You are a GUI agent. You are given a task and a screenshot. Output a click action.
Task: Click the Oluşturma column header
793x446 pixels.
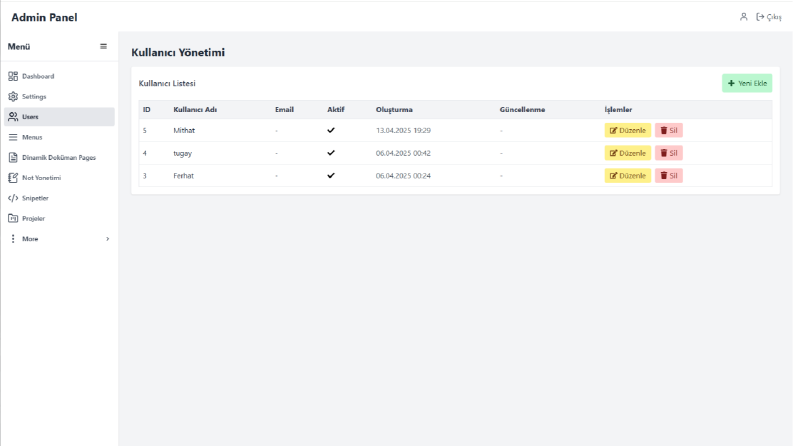click(x=394, y=110)
